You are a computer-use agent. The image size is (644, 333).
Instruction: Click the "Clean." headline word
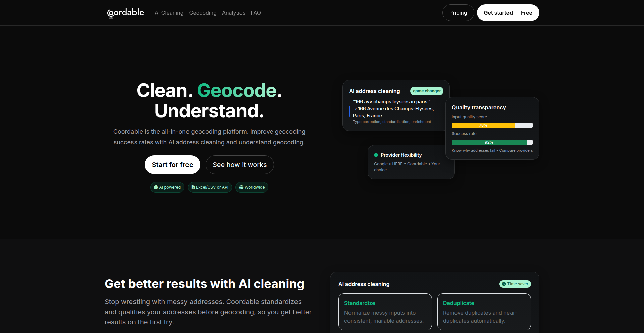click(164, 91)
